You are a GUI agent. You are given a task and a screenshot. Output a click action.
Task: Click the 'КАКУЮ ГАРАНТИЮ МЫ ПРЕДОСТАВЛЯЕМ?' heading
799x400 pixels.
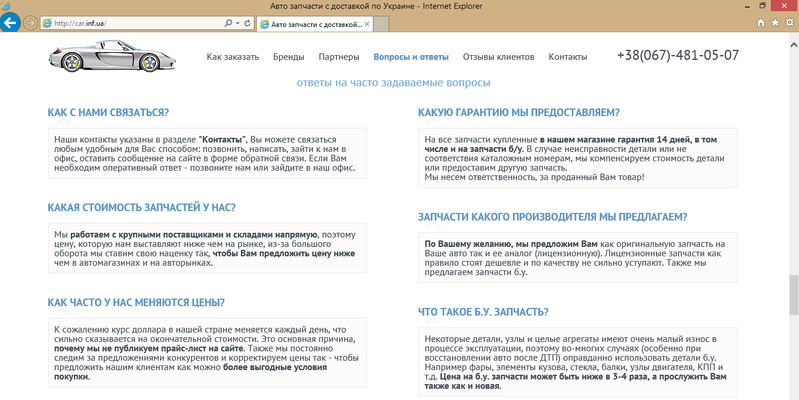[519, 113]
